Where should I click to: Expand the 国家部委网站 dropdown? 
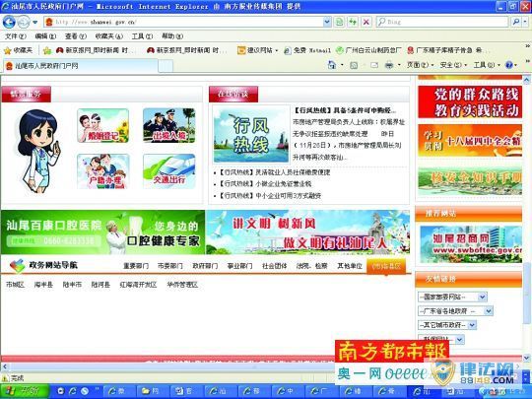[452, 297]
